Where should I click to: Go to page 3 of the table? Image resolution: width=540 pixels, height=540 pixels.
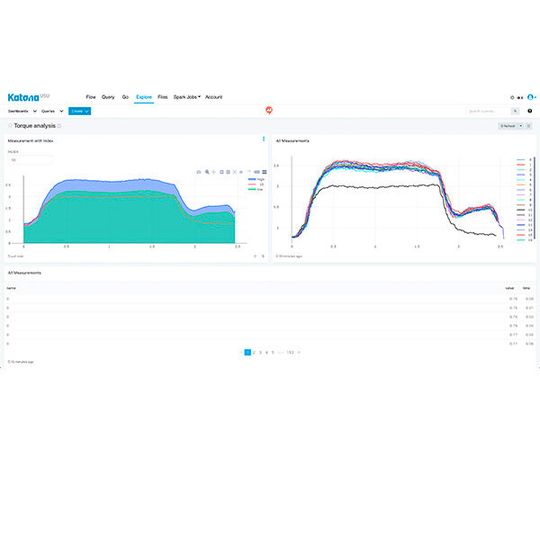pyautogui.click(x=260, y=352)
